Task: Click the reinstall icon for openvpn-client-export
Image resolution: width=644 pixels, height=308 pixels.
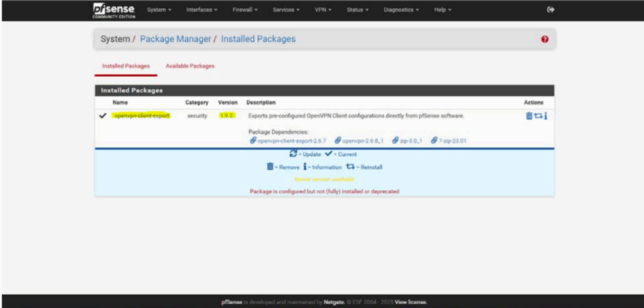Action: (x=538, y=116)
